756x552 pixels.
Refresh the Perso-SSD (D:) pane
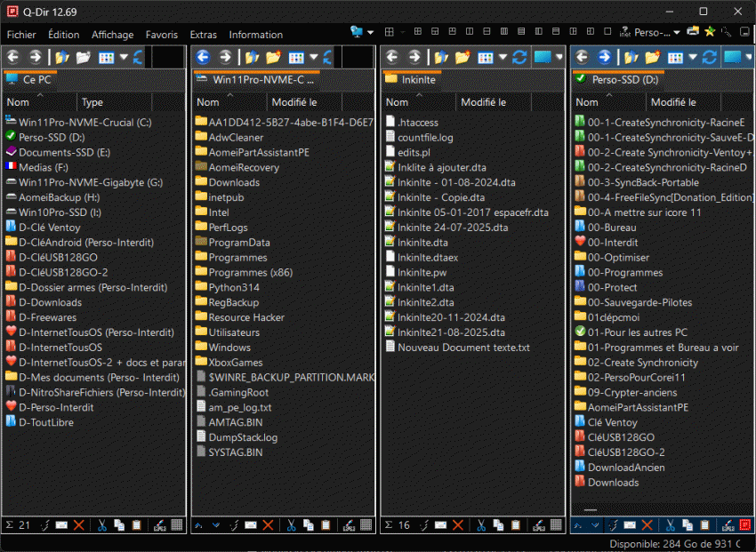tap(709, 57)
